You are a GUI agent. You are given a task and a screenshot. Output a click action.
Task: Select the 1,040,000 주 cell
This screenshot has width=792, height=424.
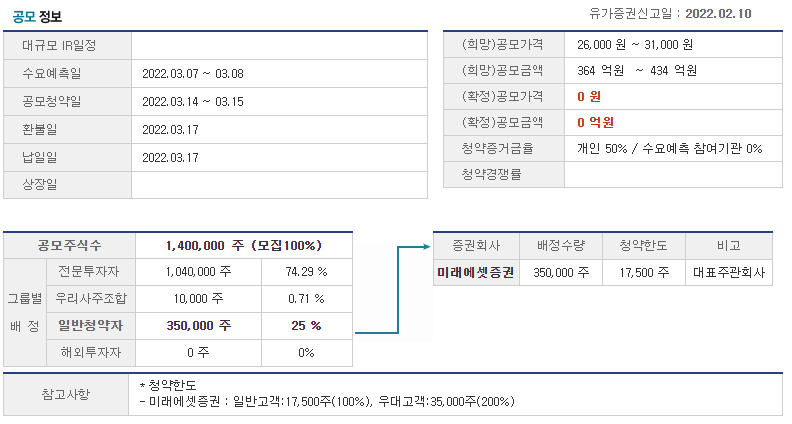tap(199, 272)
